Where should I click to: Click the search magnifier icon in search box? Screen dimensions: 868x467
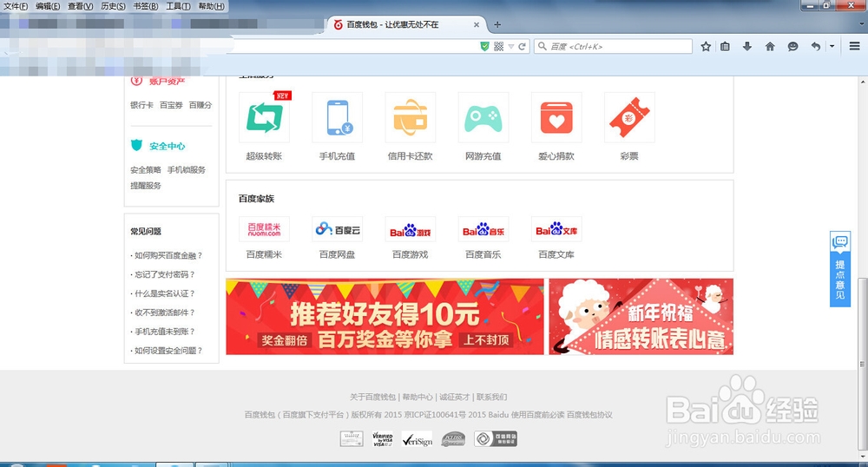[542, 47]
